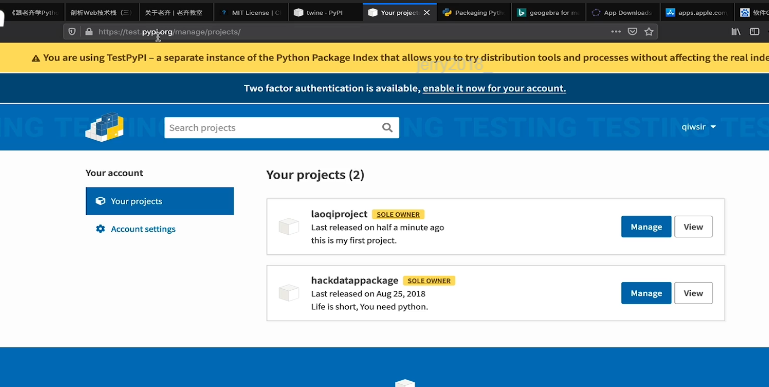Open the qiwsir user dropdown menu
The width and height of the screenshot is (769, 387).
pos(698,127)
